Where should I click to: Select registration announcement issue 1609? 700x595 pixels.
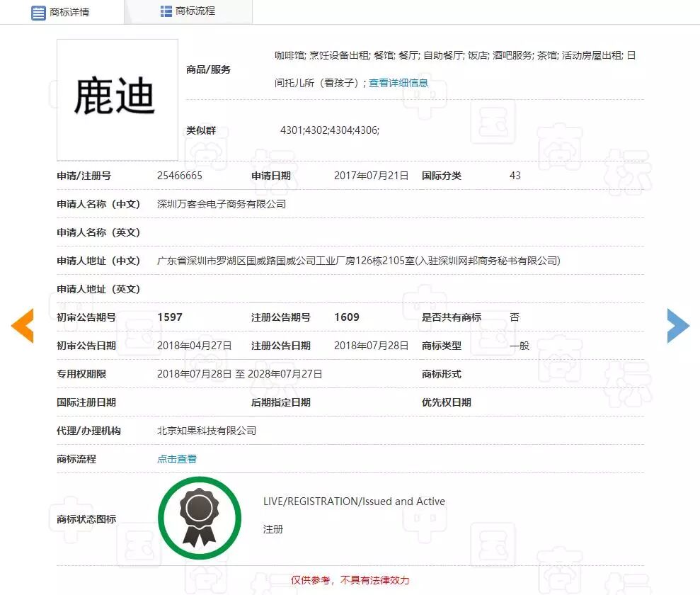pos(347,317)
